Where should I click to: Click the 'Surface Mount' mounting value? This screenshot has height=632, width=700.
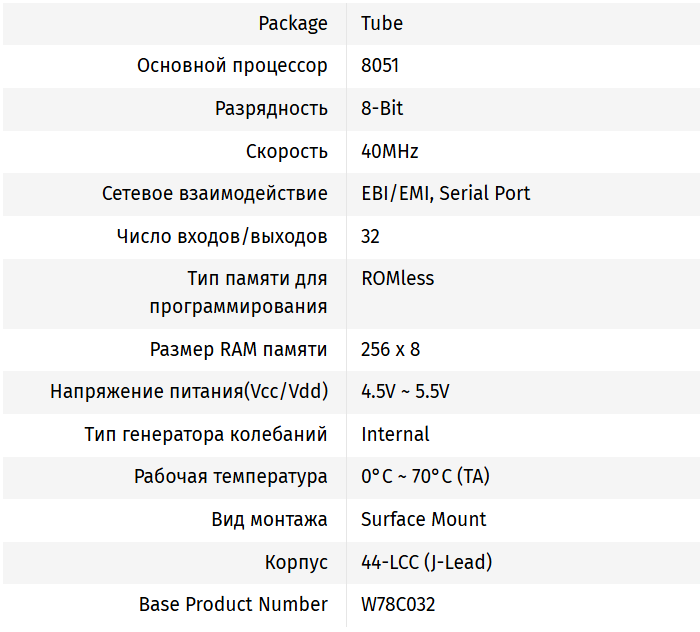pos(423,519)
